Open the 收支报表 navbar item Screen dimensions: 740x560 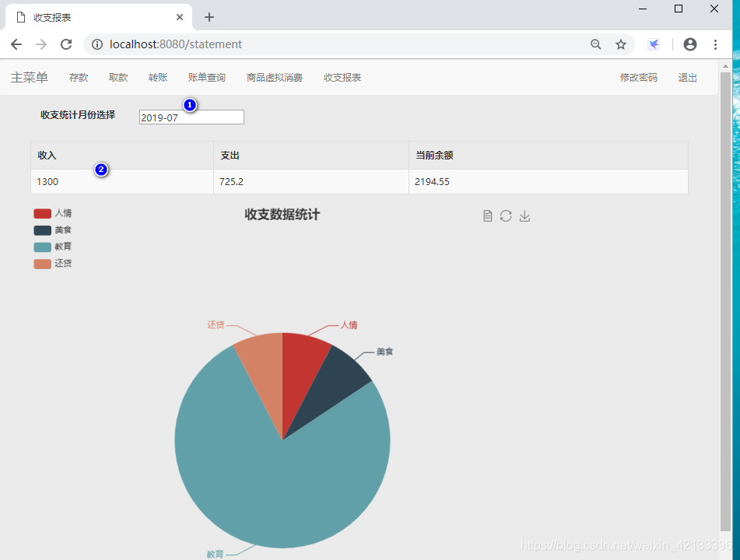tap(342, 77)
